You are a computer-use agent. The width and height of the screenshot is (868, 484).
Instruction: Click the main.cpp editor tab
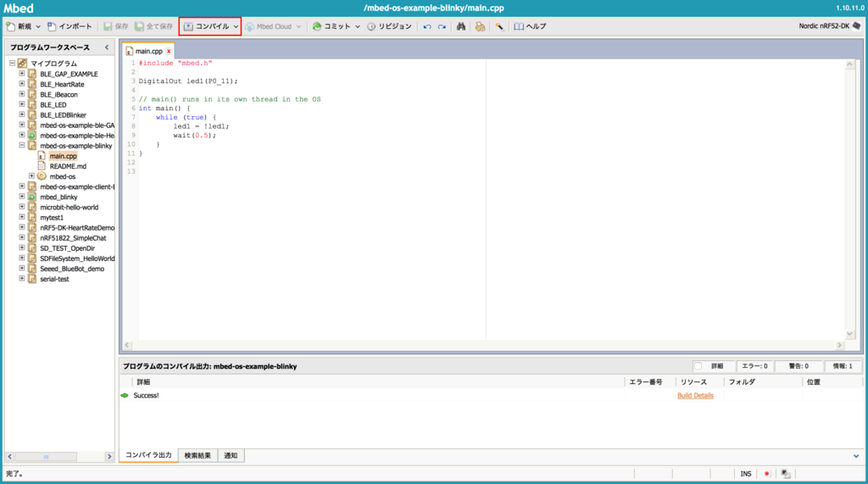click(148, 51)
